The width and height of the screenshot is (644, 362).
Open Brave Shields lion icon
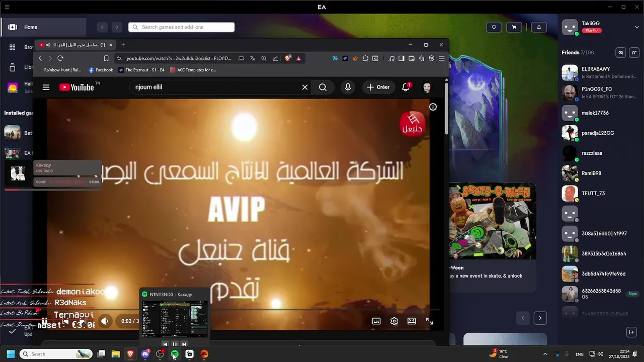coord(288,58)
